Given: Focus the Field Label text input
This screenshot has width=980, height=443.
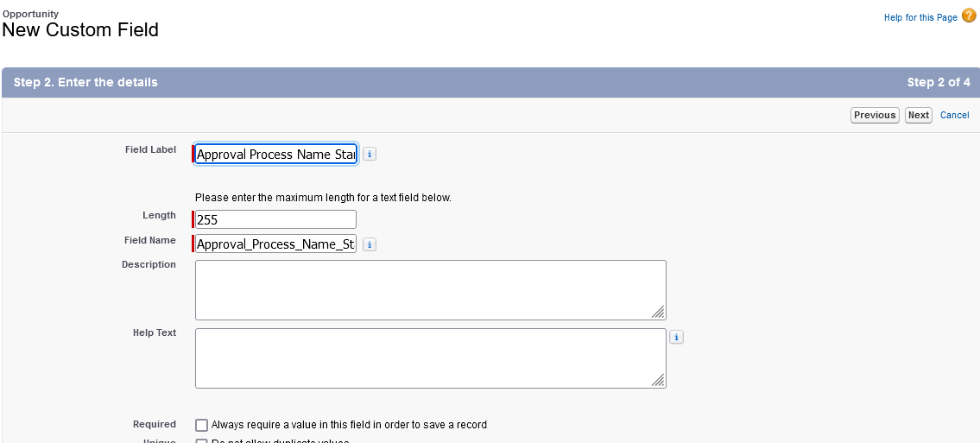Looking at the screenshot, I should 275,155.
